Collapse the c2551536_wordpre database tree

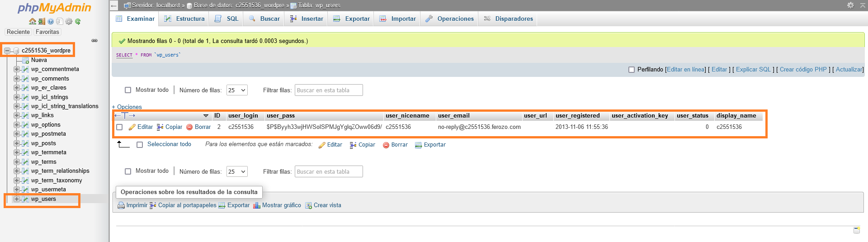click(7, 51)
